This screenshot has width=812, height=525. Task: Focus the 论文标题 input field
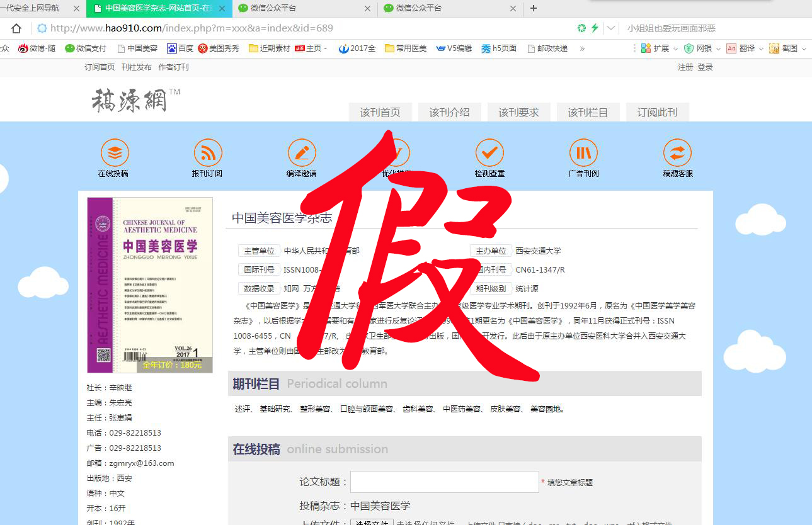tap(445, 482)
